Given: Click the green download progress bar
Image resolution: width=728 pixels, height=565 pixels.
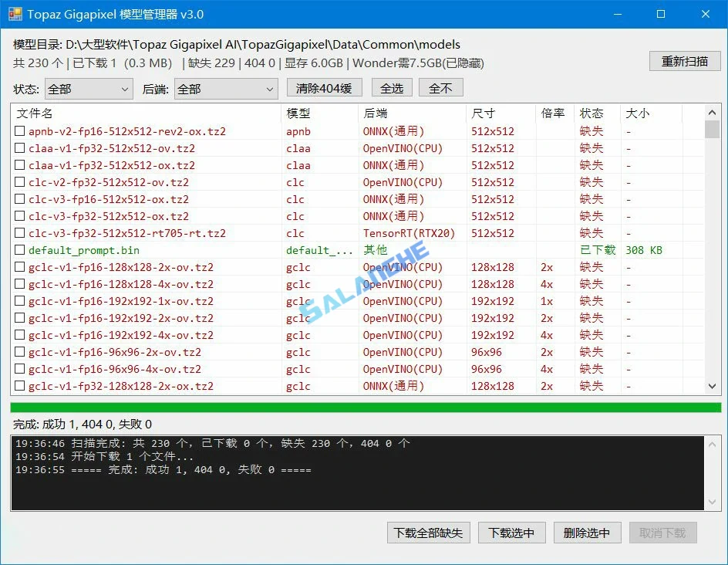Looking at the screenshot, I should (366, 408).
